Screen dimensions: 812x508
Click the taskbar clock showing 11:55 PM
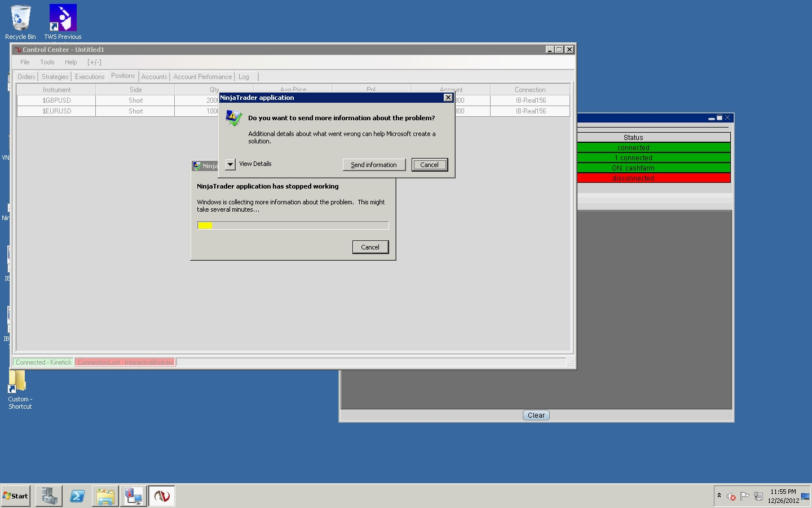click(x=783, y=496)
